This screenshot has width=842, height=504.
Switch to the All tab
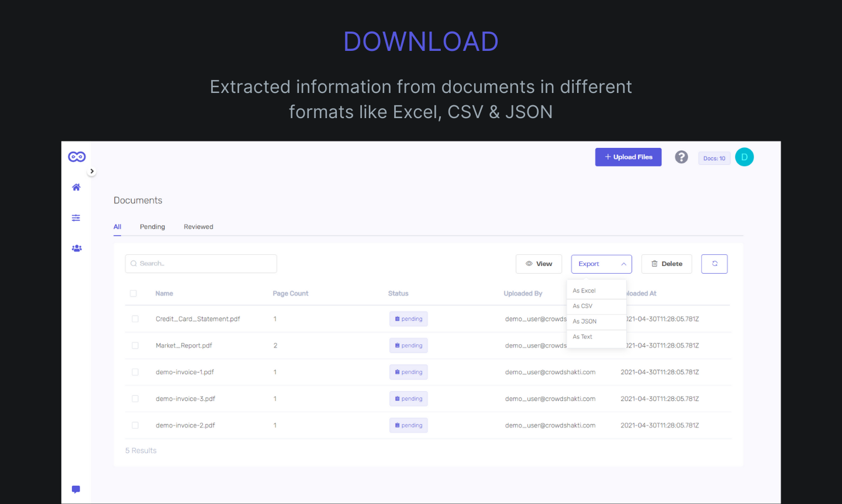pos(118,227)
